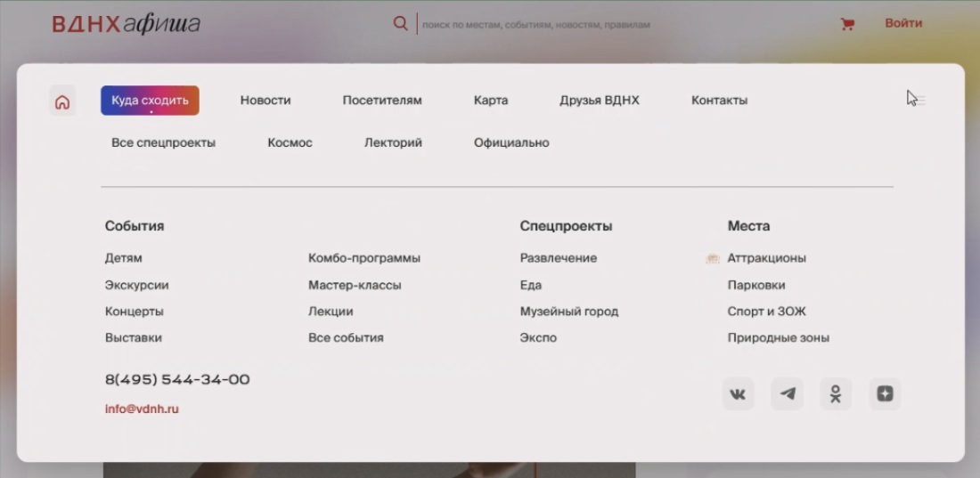
Task: Click the Войти login link
Action: (903, 23)
